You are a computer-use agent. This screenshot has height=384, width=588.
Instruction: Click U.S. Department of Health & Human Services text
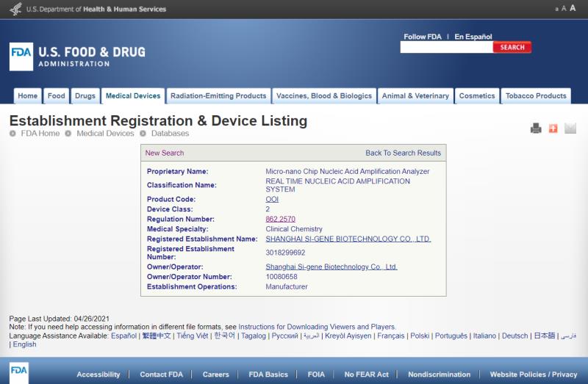(x=96, y=9)
